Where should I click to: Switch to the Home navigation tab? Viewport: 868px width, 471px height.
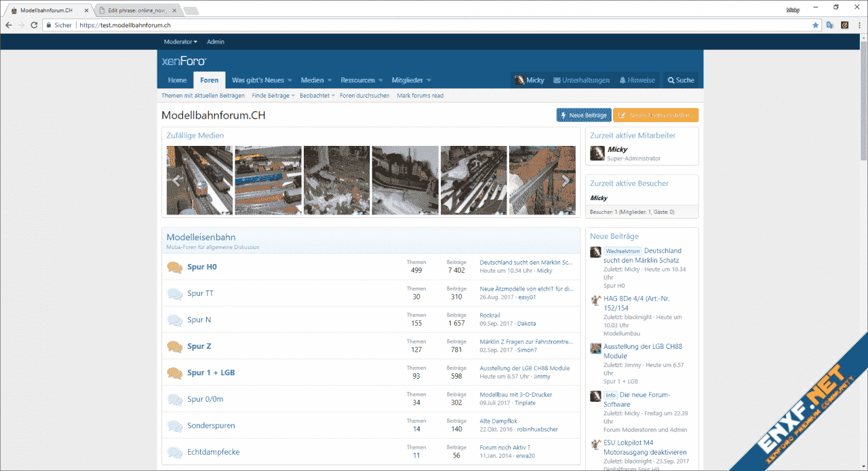177,80
